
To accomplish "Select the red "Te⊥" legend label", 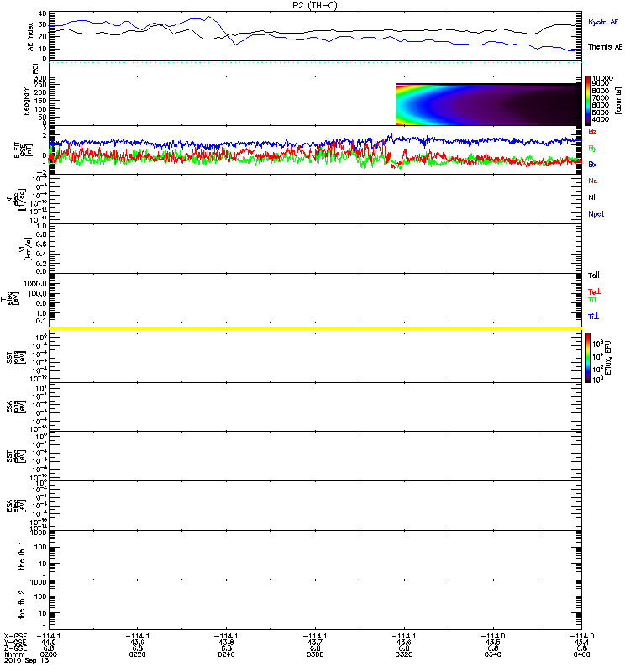I will pyautogui.click(x=594, y=291).
